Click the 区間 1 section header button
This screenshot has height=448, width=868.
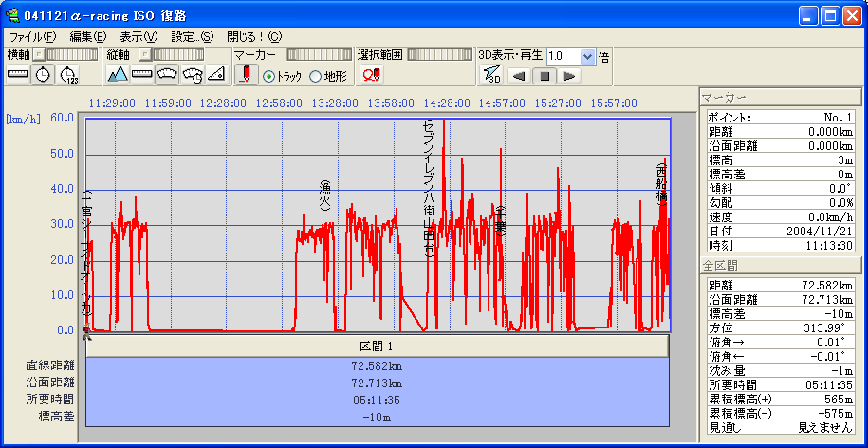click(x=377, y=345)
